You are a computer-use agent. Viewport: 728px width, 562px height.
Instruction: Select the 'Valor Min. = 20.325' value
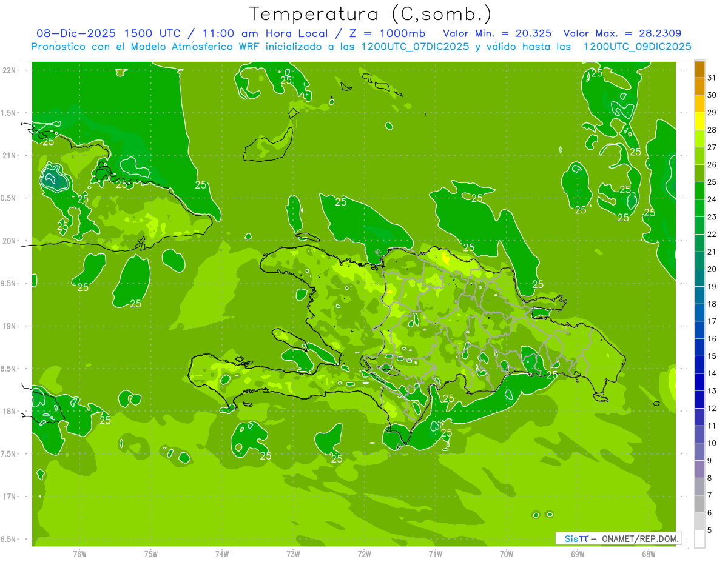point(497,33)
